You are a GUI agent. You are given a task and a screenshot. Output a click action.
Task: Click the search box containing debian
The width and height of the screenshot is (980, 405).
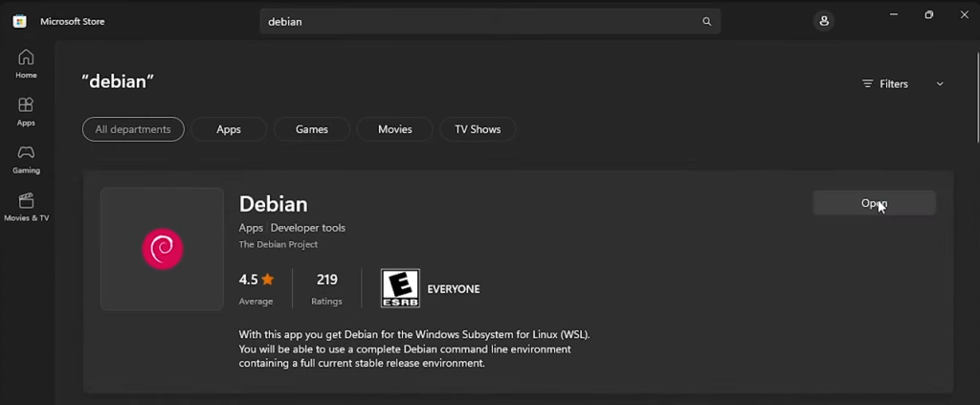[x=479, y=21]
